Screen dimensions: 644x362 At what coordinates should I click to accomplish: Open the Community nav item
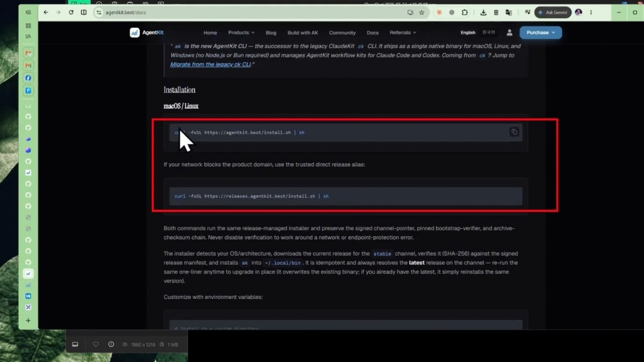pos(342,33)
